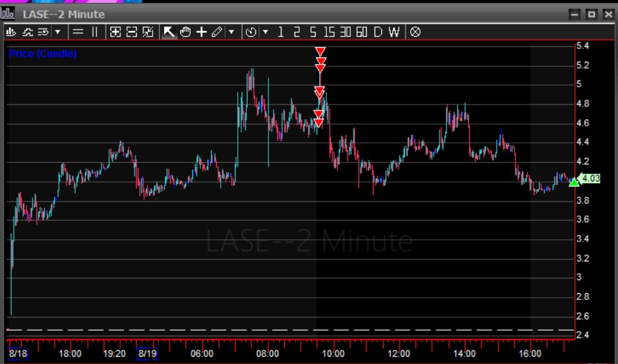This screenshot has height=364, width=618.
Task: Open the dropdown next to the pencil tool
Action: 230,32
